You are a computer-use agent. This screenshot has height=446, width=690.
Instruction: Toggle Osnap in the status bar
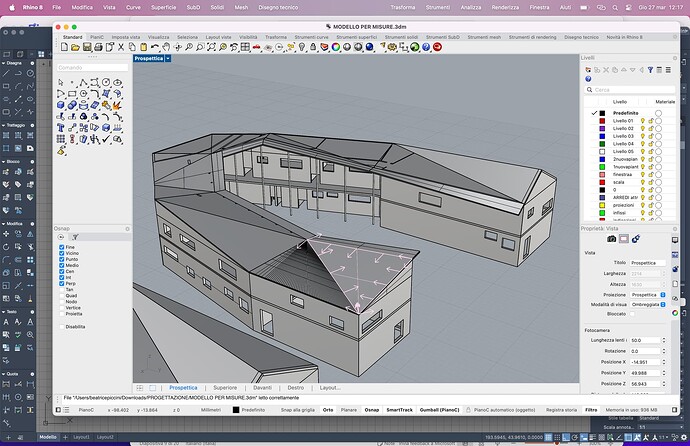point(372,410)
